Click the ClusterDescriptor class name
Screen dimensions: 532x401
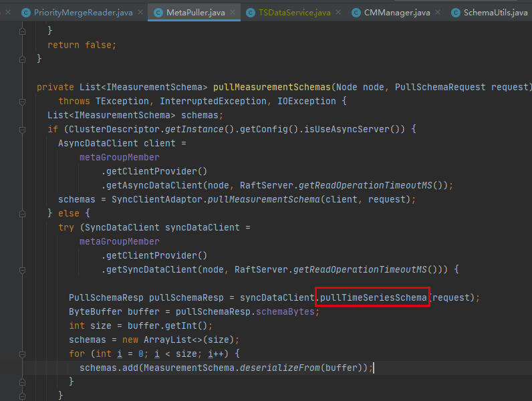click(114, 129)
